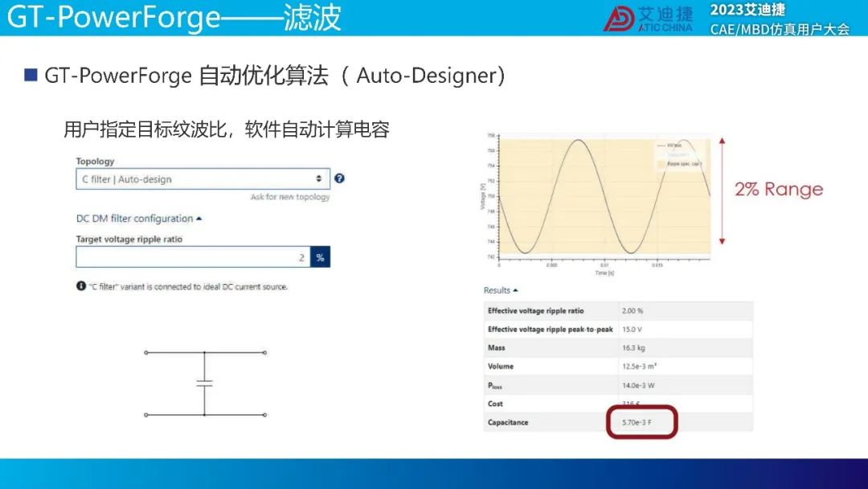The image size is (868, 489).
Task: Select the C filter variant note text
Action: coord(188,286)
